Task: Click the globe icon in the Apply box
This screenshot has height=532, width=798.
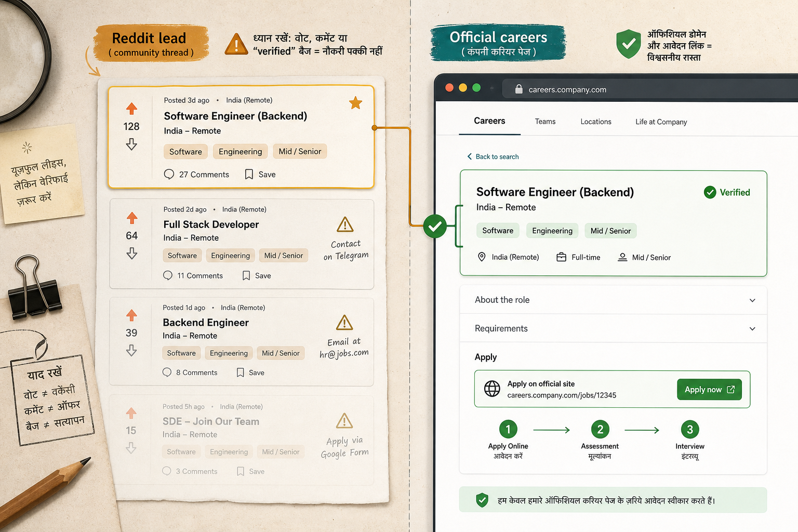Action: (492, 389)
